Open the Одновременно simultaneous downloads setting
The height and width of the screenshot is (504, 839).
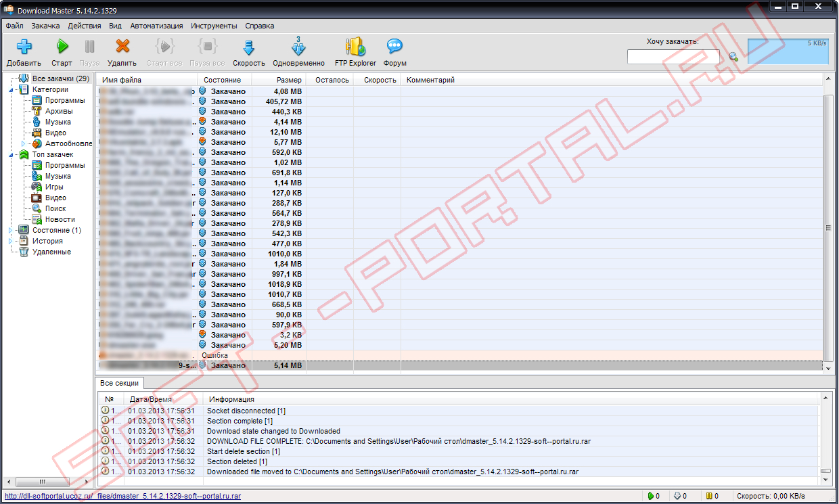click(x=298, y=52)
